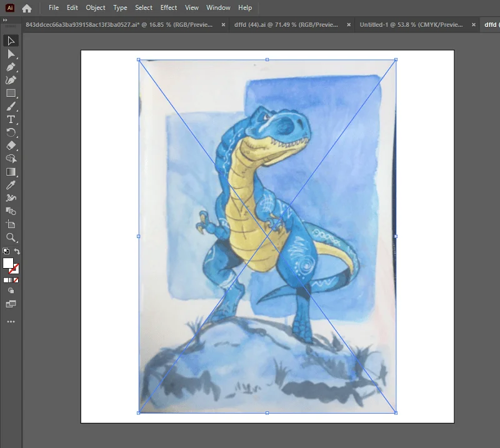Open Edit Toolbar three-dots button
The width and height of the screenshot is (500, 448).
(x=11, y=322)
